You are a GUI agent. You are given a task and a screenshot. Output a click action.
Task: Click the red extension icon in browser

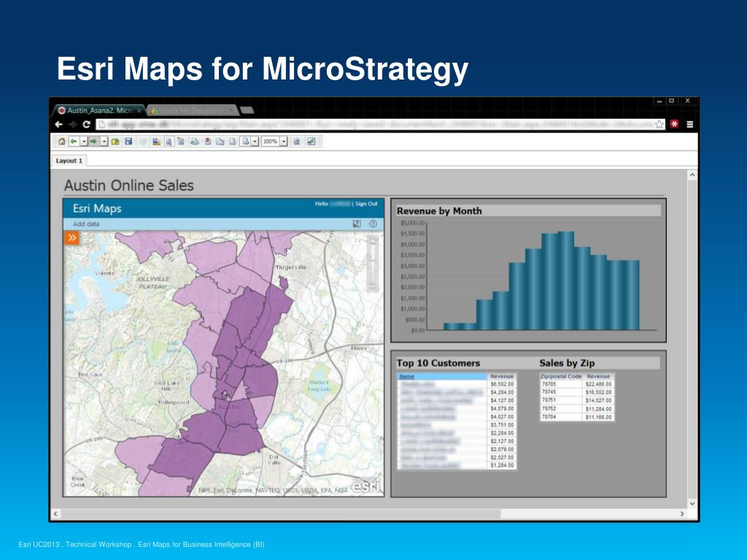[674, 124]
